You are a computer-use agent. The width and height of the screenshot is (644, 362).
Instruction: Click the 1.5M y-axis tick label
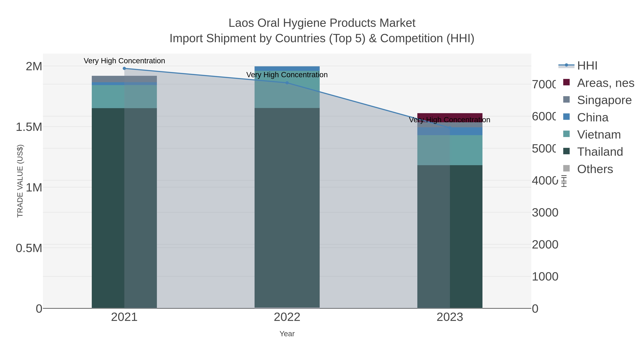coord(29,127)
